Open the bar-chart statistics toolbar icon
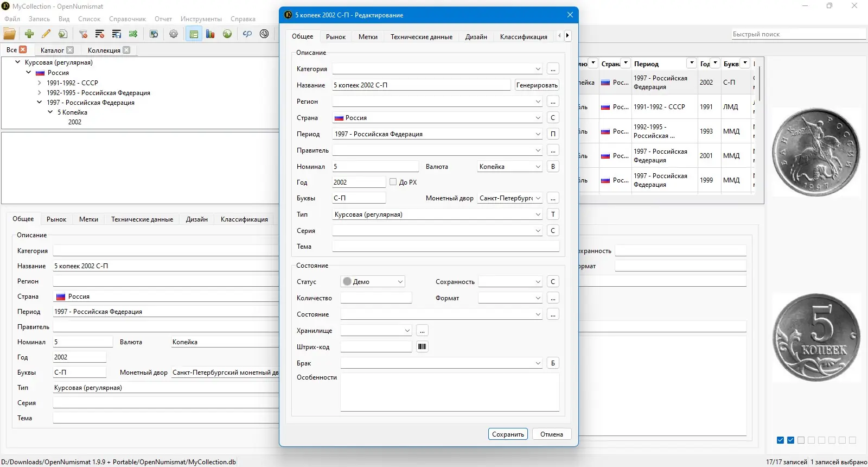Screen dimensions: 868x467 coord(210,34)
